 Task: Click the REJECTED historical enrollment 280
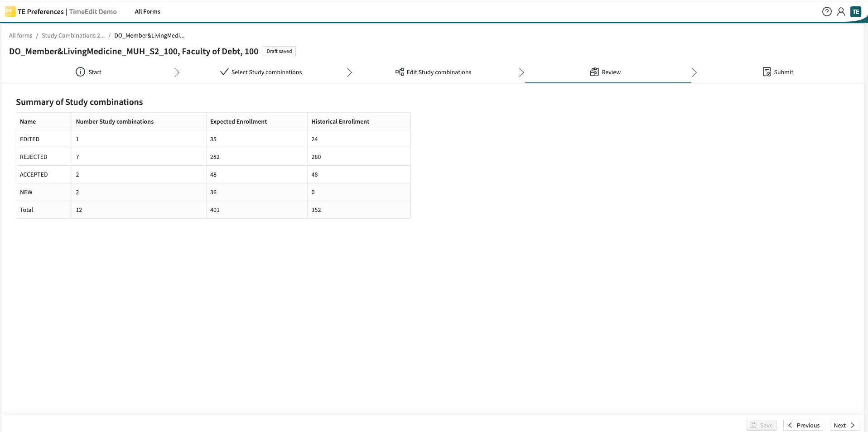click(316, 157)
